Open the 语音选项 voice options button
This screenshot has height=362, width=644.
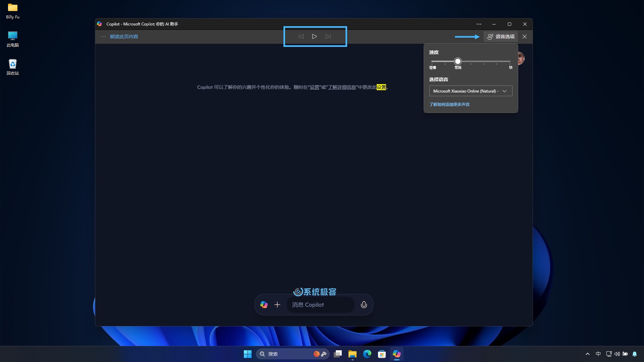[x=501, y=37]
